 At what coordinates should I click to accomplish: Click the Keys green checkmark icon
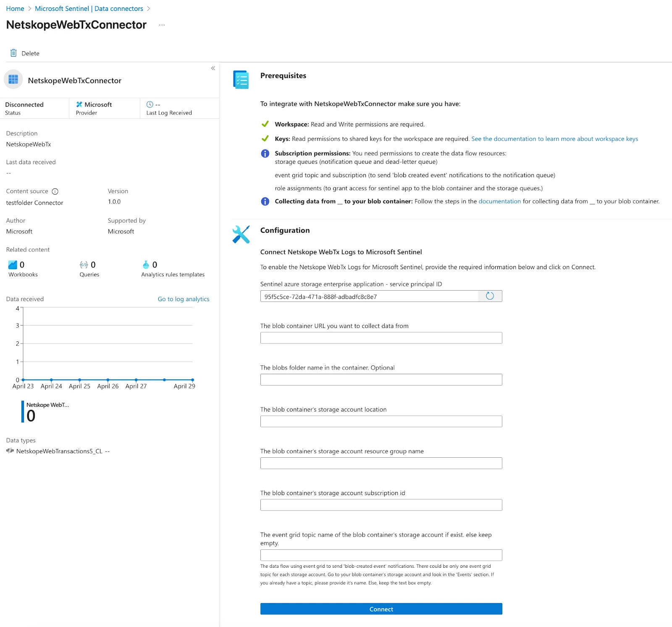pos(265,139)
